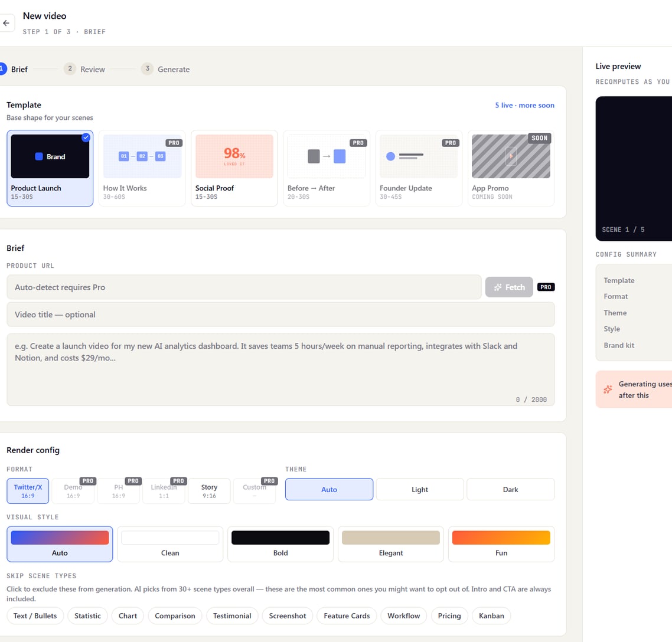Choose the Social Proof template
This screenshot has width=672, height=642.
234,168
